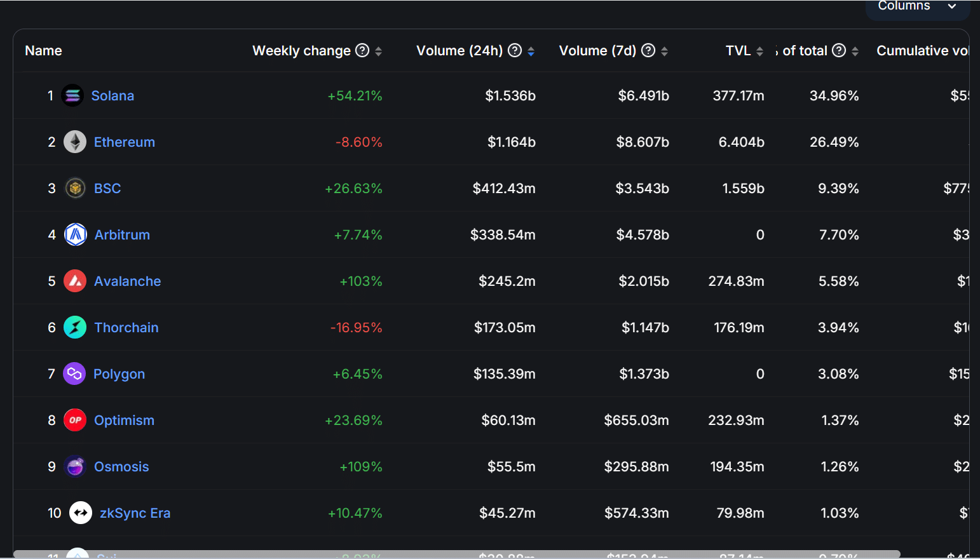Click Ethereum's -8.60% weekly change
This screenshot has height=559, width=980.
tap(359, 142)
